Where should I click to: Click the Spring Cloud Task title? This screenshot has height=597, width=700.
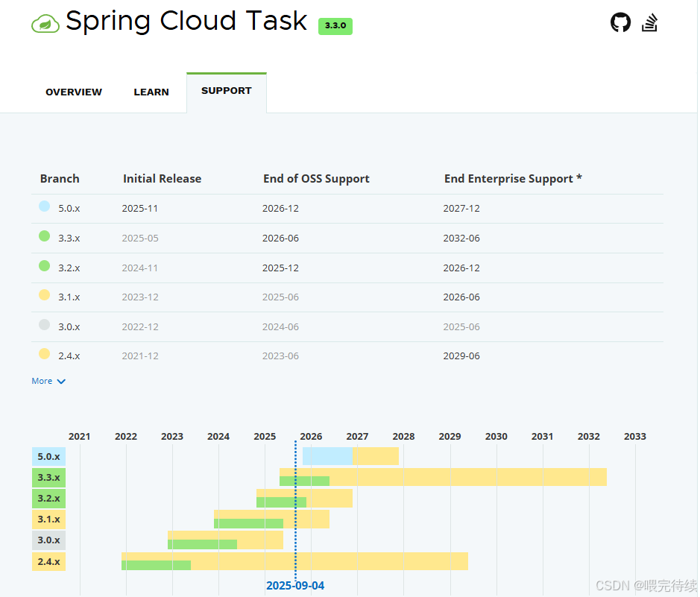[186, 22]
